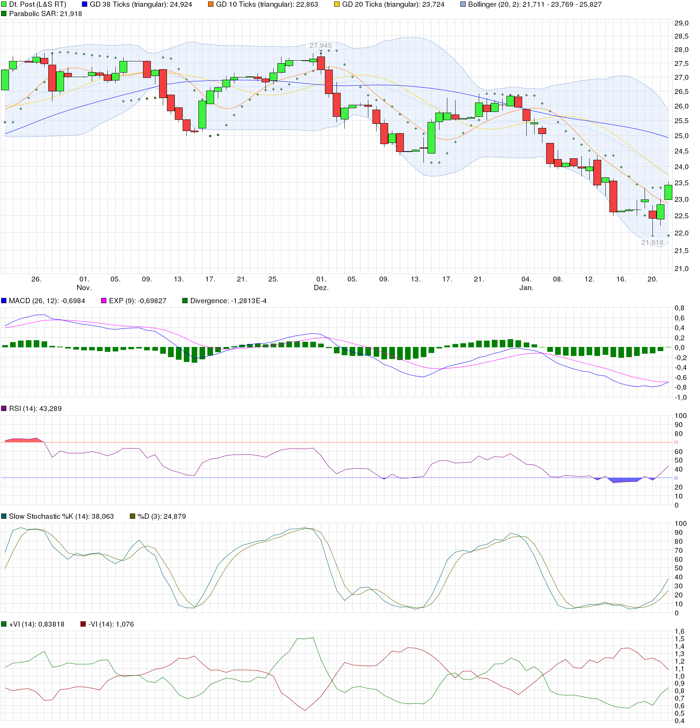This screenshot has width=700, height=728.
Task: Click '%D (3): 24,879' label
Action: (162, 516)
